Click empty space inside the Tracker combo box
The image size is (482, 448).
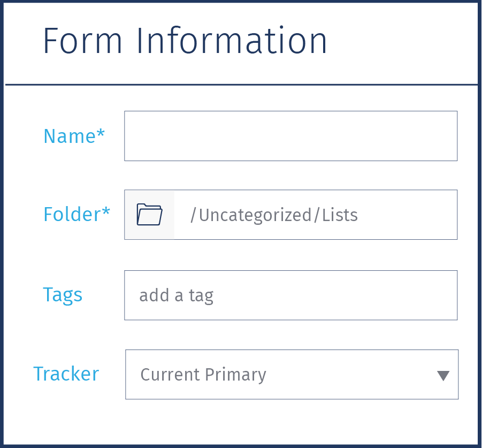click(x=350, y=375)
